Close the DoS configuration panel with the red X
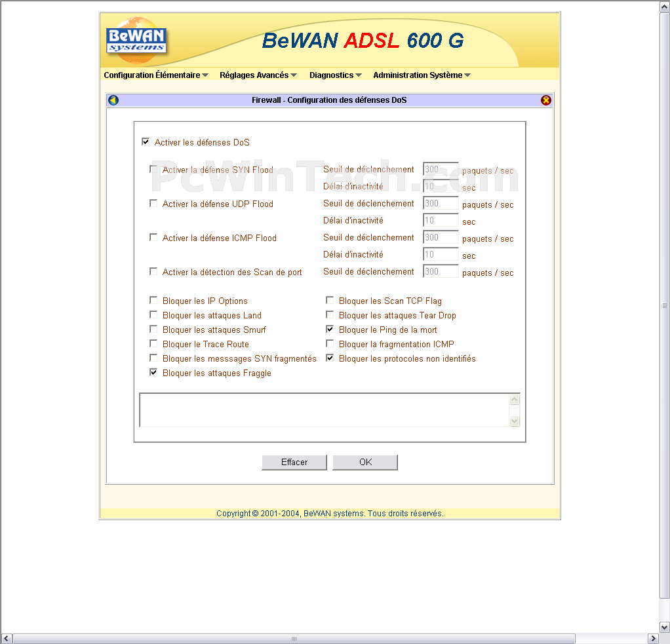The height and width of the screenshot is (644, 670). tap(545, 100)
